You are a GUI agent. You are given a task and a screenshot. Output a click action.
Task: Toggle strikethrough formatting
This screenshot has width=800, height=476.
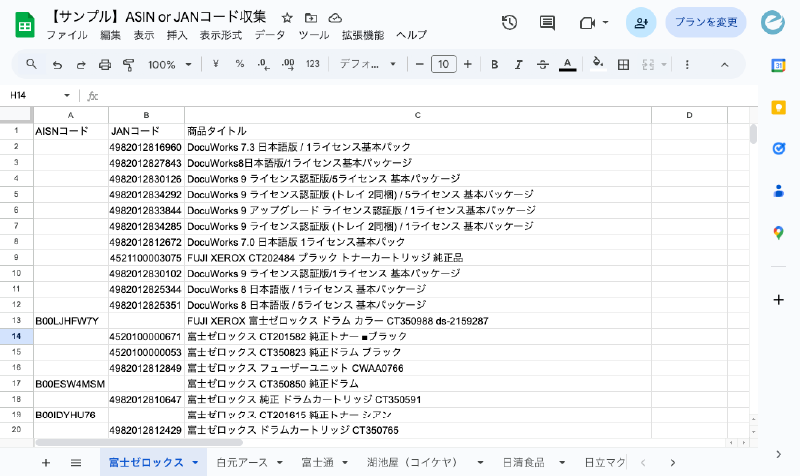pos(543,64)
